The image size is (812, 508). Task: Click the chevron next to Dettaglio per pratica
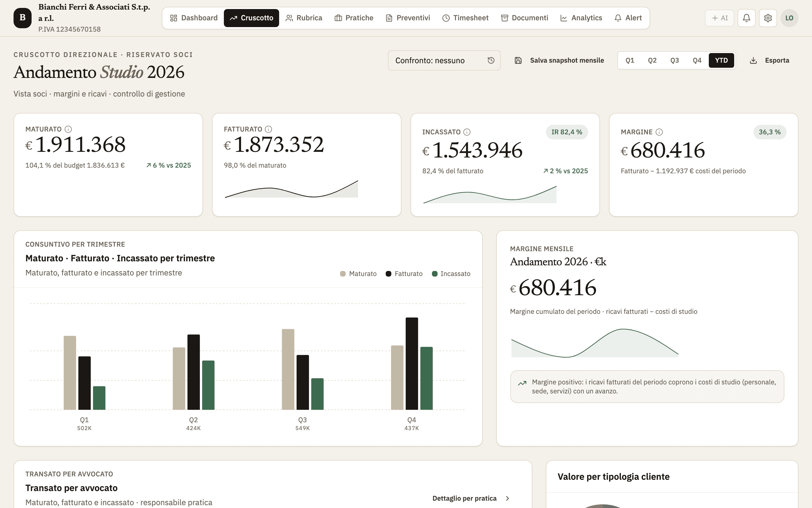click(507, 498)
